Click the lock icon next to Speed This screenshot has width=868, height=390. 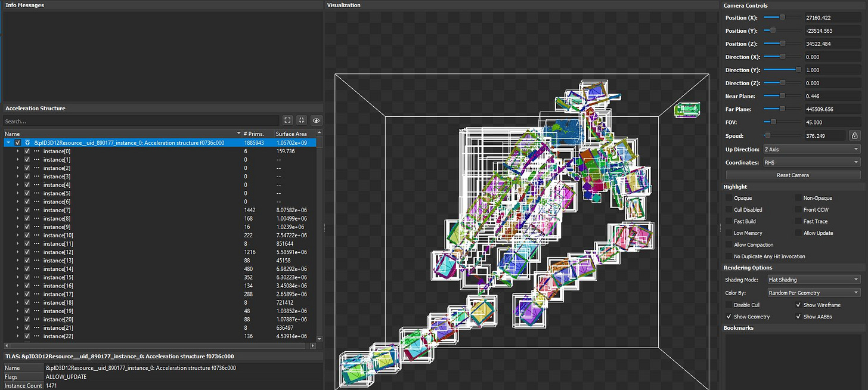(854, 136)
